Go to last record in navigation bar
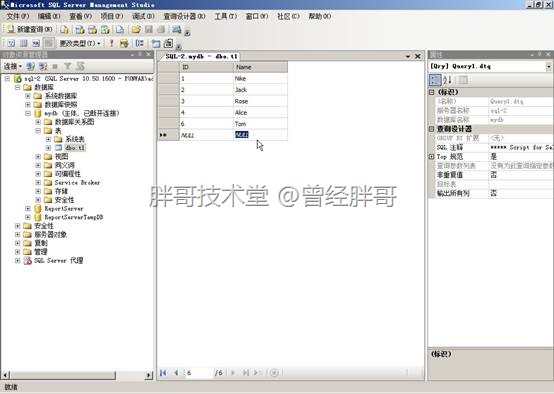The width and height of the screenshot is (554, 394). pyautogui.click(x=246, y=372)
